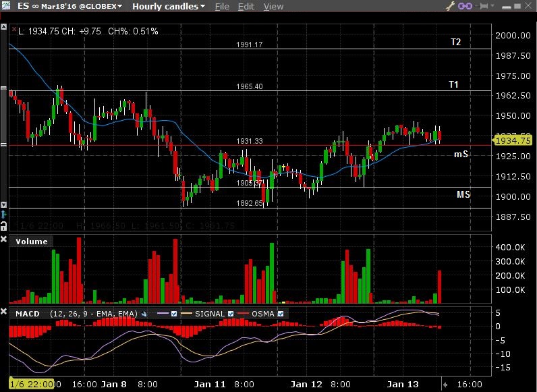This screenshot has width=537, height=392.
Task: Click the lock icon on left edge
Action: pyautogui.click(x=4, y=226)
